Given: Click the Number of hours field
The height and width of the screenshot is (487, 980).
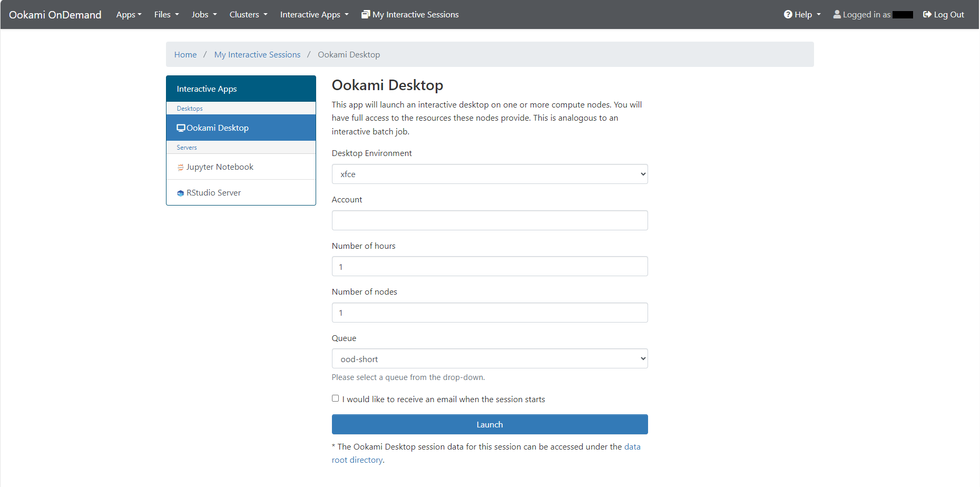Looking at the screenshot, I should (489, 266).
